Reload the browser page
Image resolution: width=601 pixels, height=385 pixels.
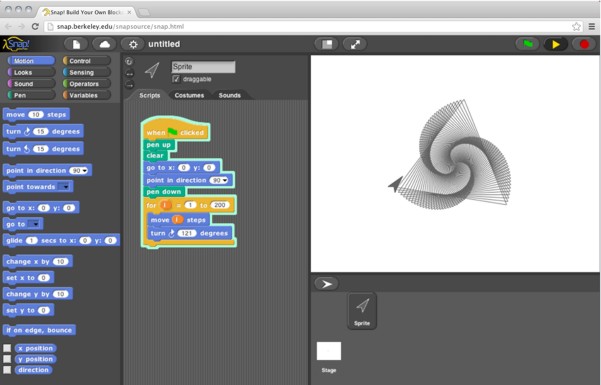coord(35,26)
